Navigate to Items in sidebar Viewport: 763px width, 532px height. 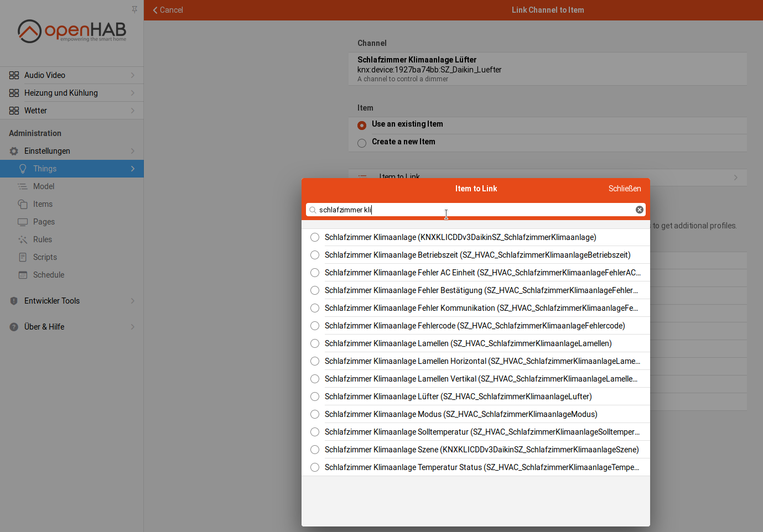tap(72, 204)
